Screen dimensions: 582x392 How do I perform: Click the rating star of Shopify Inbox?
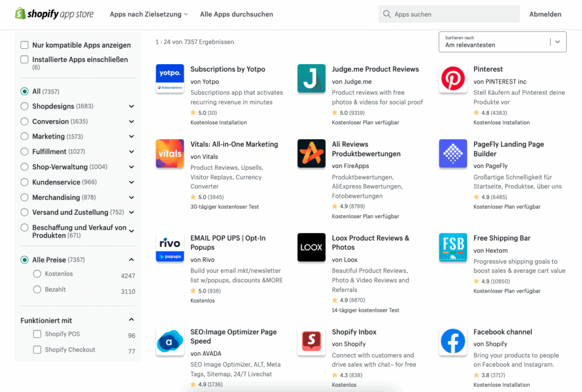pyautogui.click(x=334, y=375)
